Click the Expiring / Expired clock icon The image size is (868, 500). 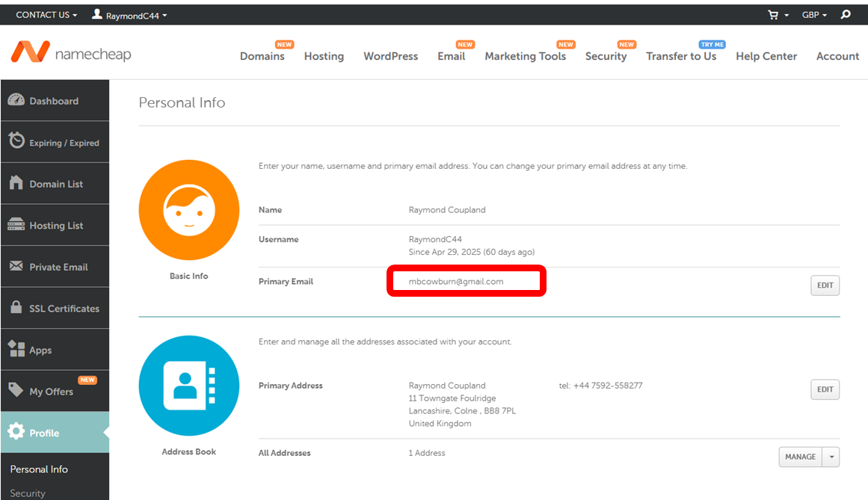[16, 141]
